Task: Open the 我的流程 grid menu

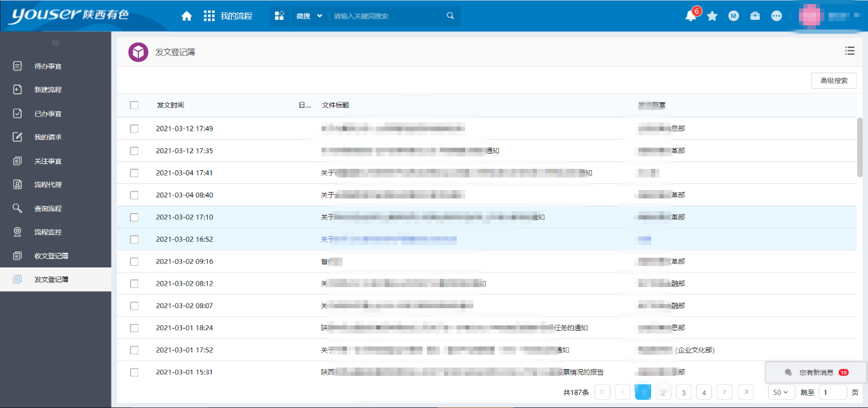Action: 228,16
